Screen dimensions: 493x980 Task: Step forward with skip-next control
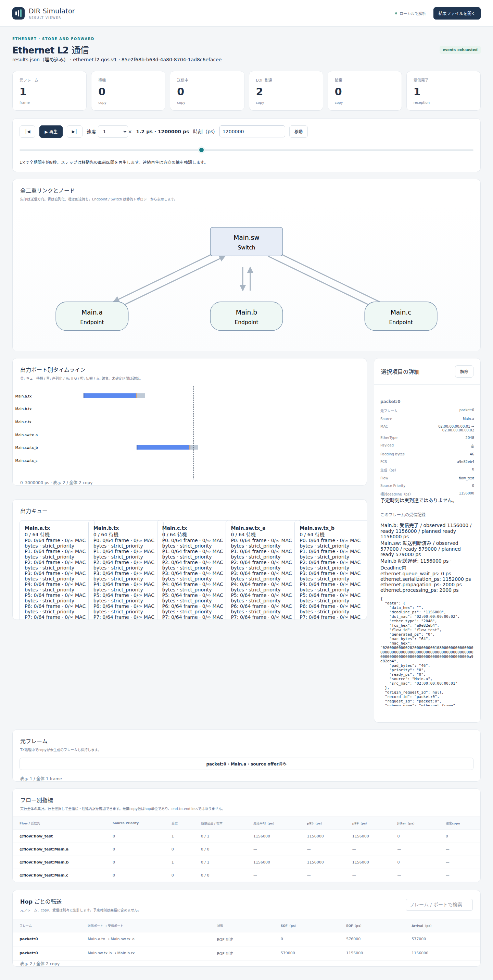pos(75,132)
